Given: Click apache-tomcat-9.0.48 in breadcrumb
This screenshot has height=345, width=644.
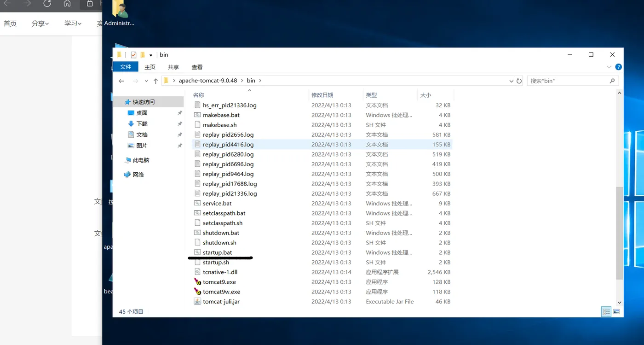Looking at the screenshot, I should (208, 81).
